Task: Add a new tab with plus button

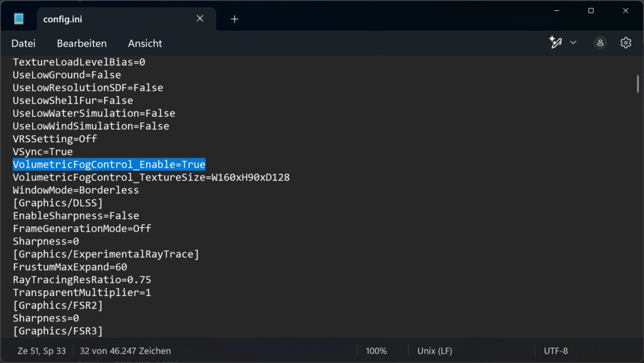Action: (234, 19)
